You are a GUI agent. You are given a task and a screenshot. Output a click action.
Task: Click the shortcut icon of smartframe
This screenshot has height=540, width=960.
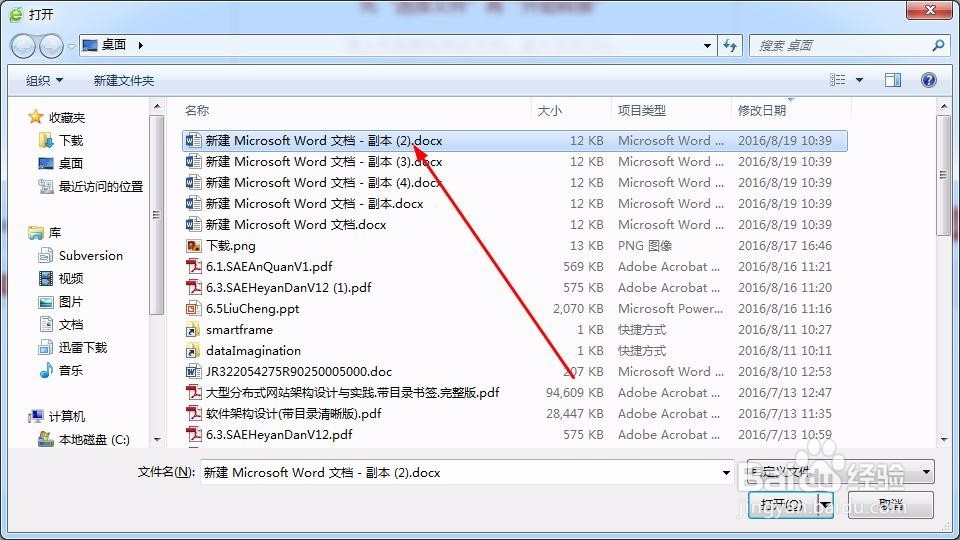[193, 329]
